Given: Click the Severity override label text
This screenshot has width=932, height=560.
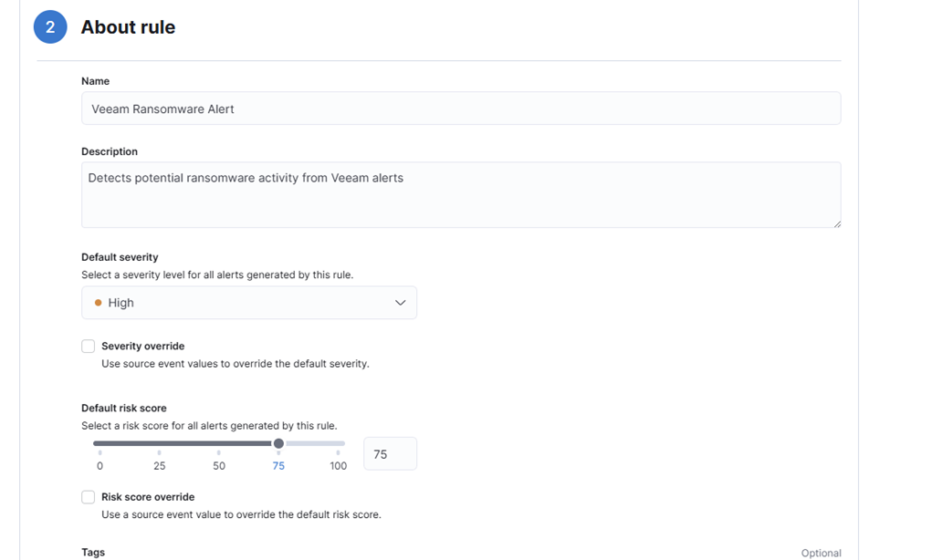Looking at the screenshot, I should pyautogui.click(x=142, y=347).
